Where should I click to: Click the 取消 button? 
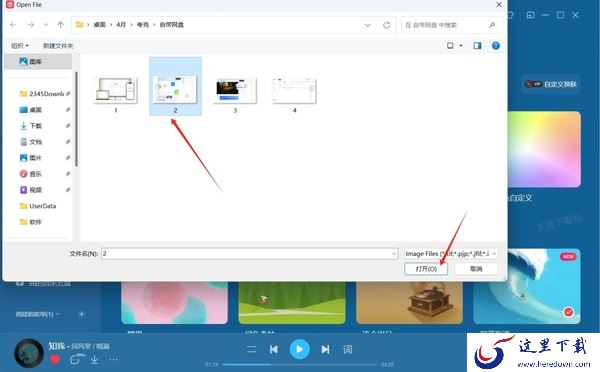[x=476, y=269]
